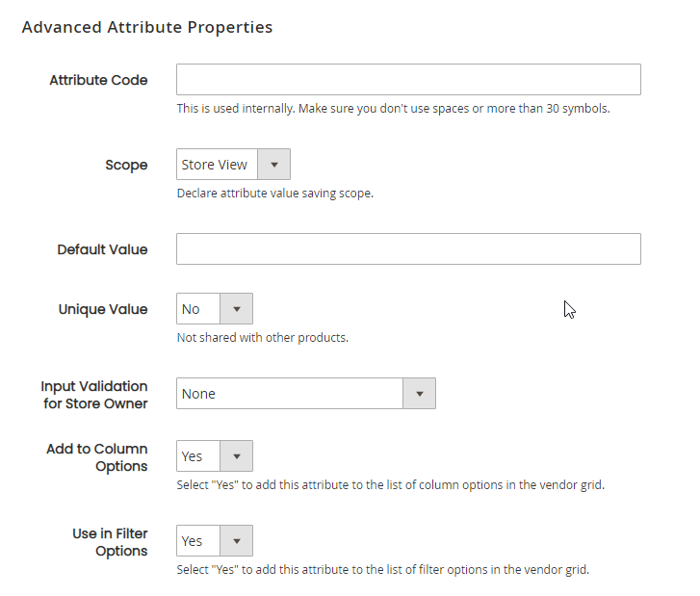
Task: Click the Attribute Code label
Action: coord(98,80)
